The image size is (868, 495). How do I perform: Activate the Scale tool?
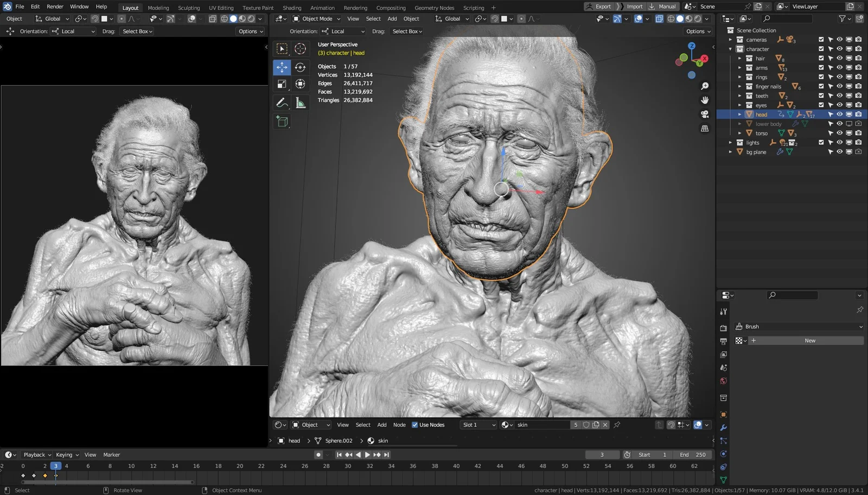282,84
